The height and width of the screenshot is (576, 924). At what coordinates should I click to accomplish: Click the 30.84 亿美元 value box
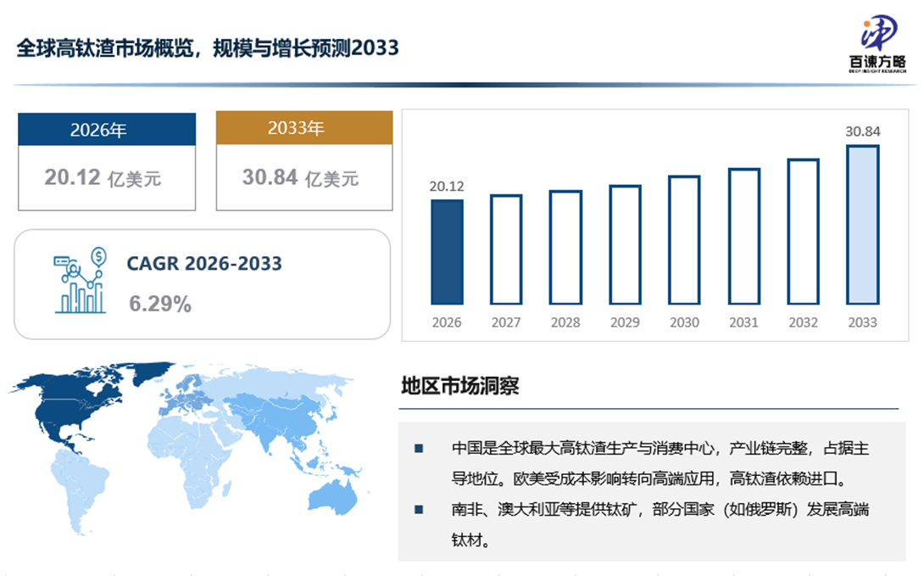pos(303,178)
